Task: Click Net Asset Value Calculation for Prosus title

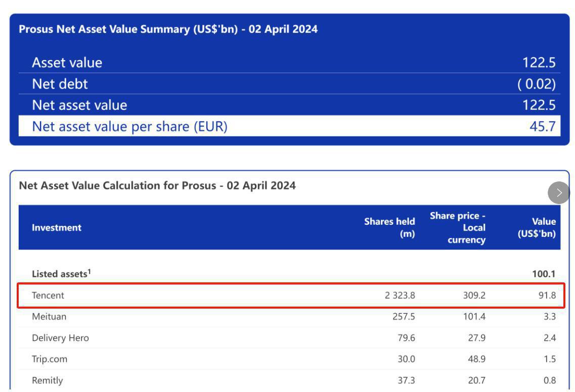Action: (157, 186)
